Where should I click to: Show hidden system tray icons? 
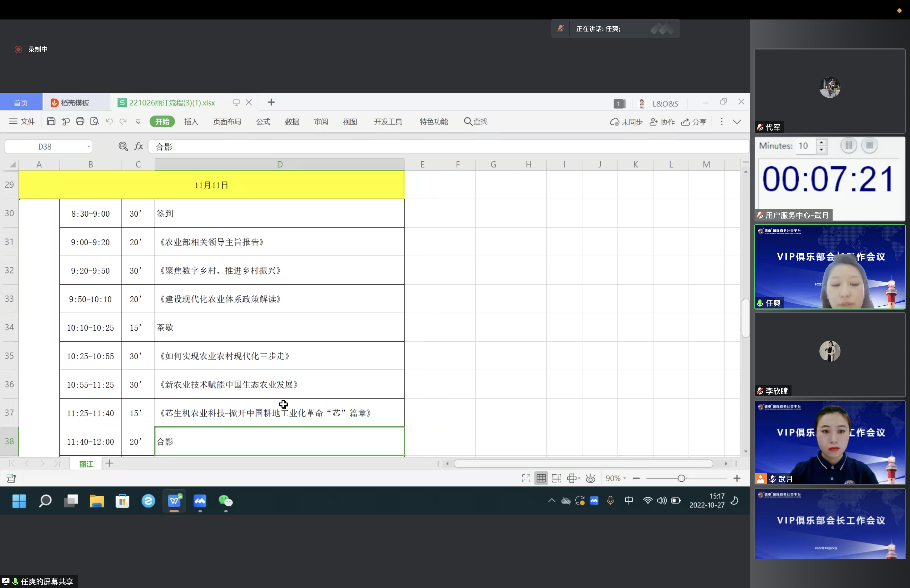[551, 501]
